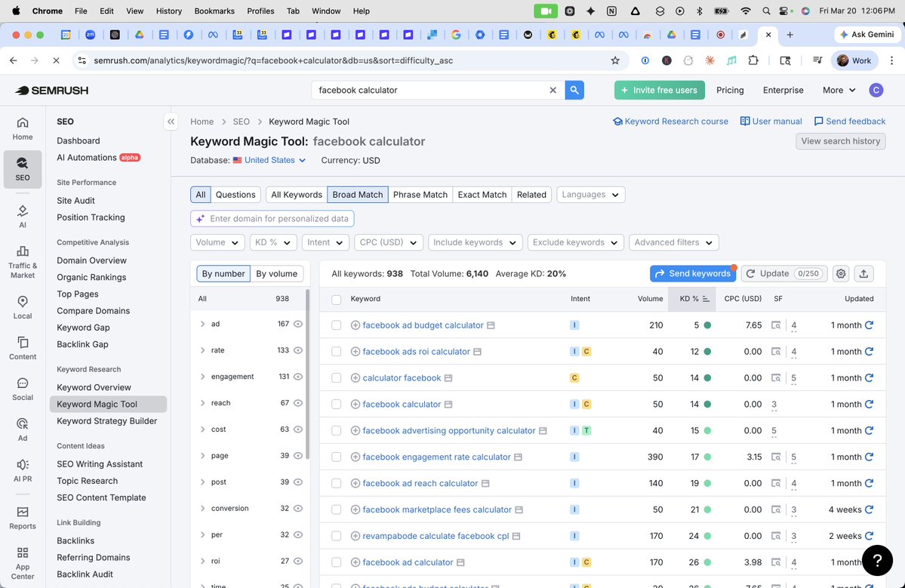Stop loading the page

pos(56,60)
